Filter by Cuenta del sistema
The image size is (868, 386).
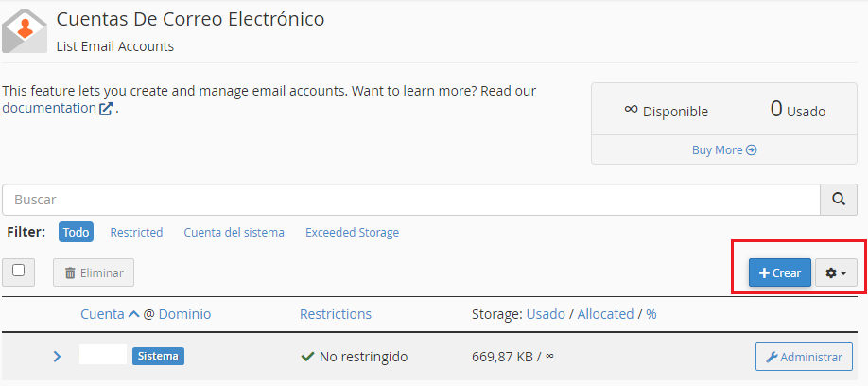point(234,232)
